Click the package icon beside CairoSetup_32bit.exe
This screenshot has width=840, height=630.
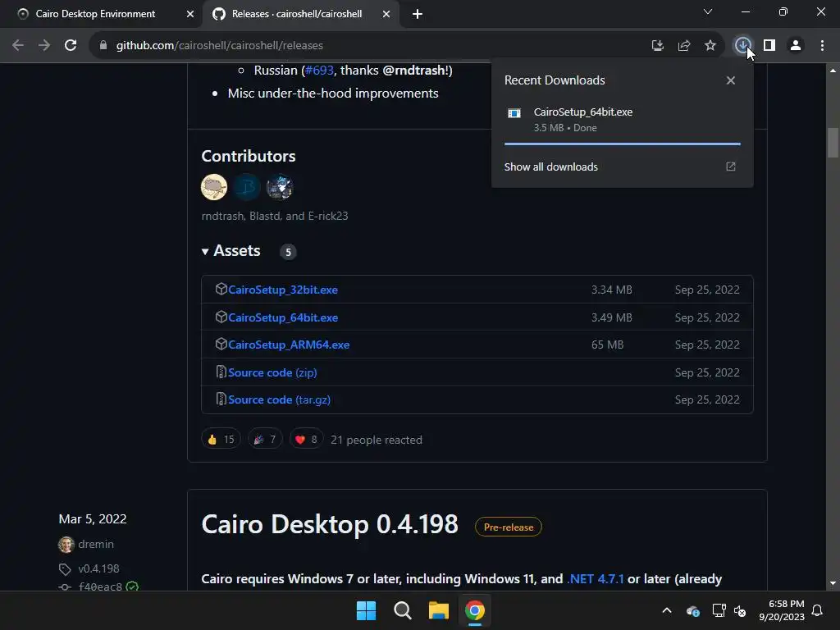coord(221,290)
